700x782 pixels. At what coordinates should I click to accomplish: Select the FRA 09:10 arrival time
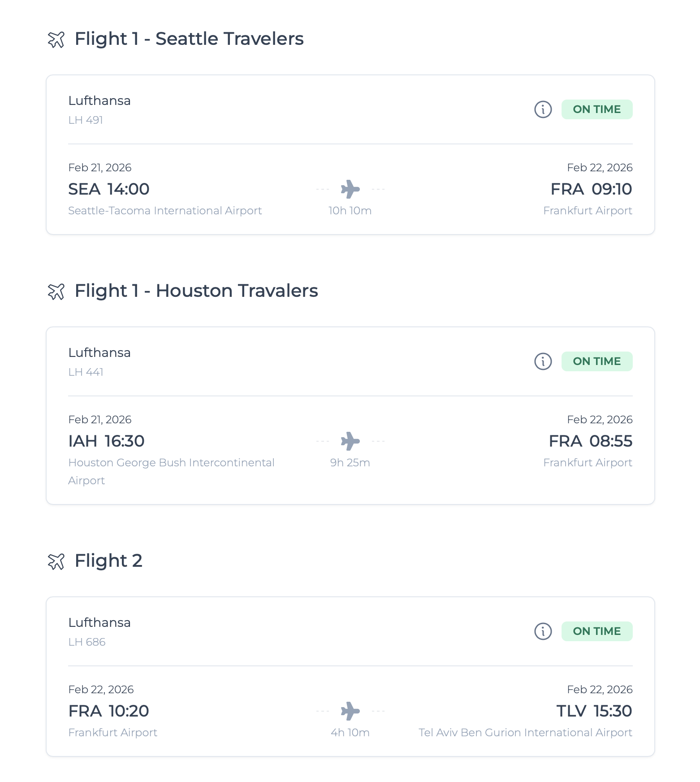point(591,189)
